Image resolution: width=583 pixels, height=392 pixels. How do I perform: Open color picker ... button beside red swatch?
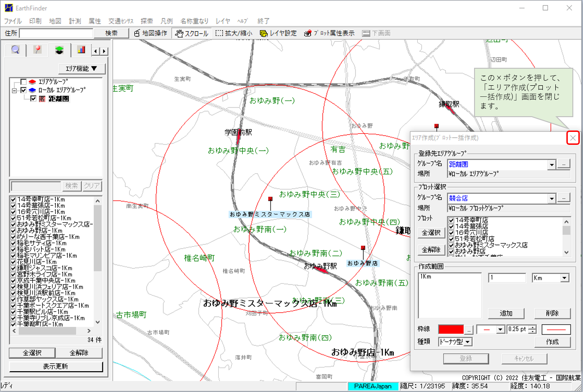(x=469, y=330)
